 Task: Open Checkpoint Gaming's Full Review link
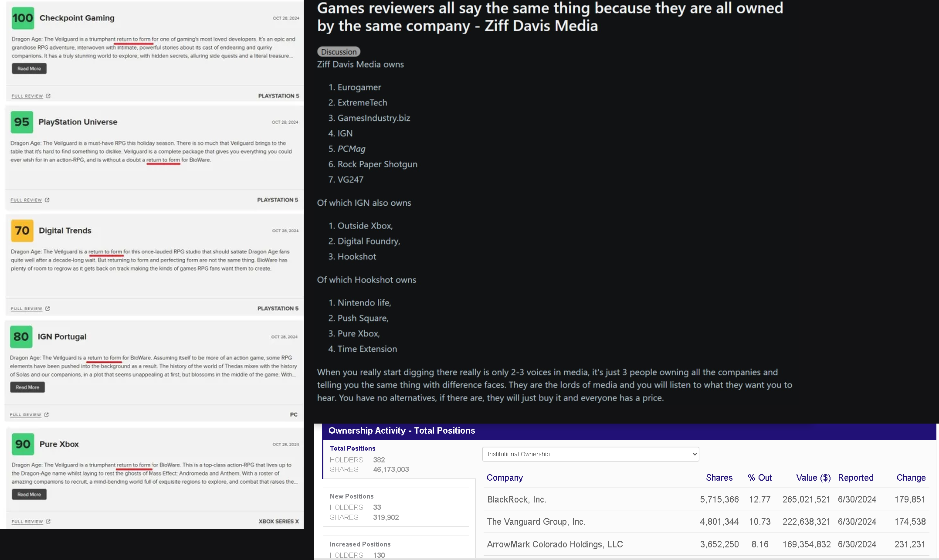pos(27,96)
